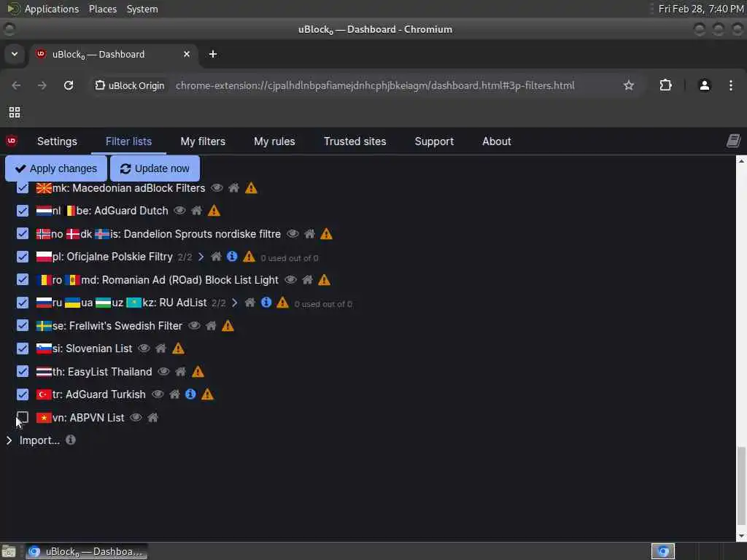Image resolution: width=747 pixels, height=560 pixels.
Task: Open ABPVN List home page icon
Action: (x=152, y=418)
